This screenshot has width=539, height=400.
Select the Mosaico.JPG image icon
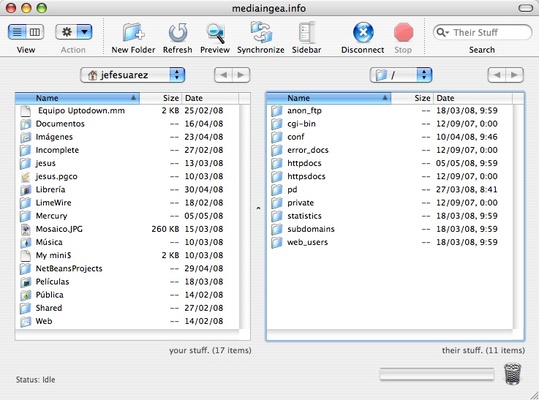(x=25, y=229)
